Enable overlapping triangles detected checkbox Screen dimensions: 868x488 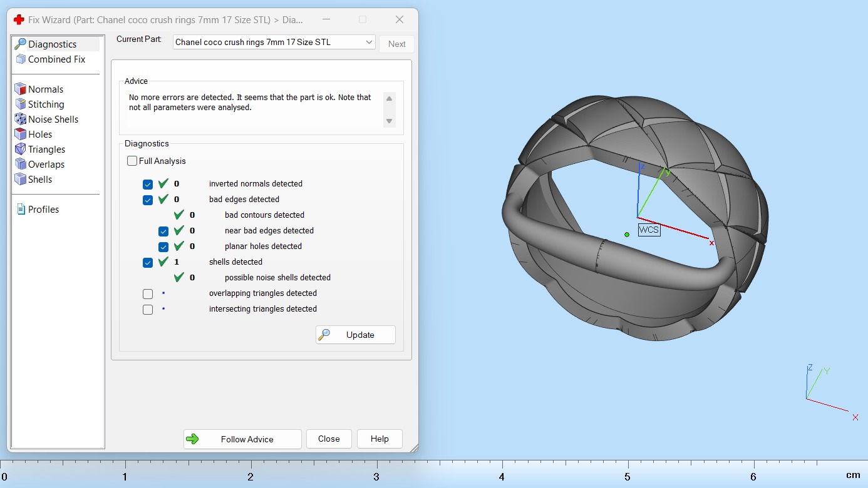click(x=148, y=293)
